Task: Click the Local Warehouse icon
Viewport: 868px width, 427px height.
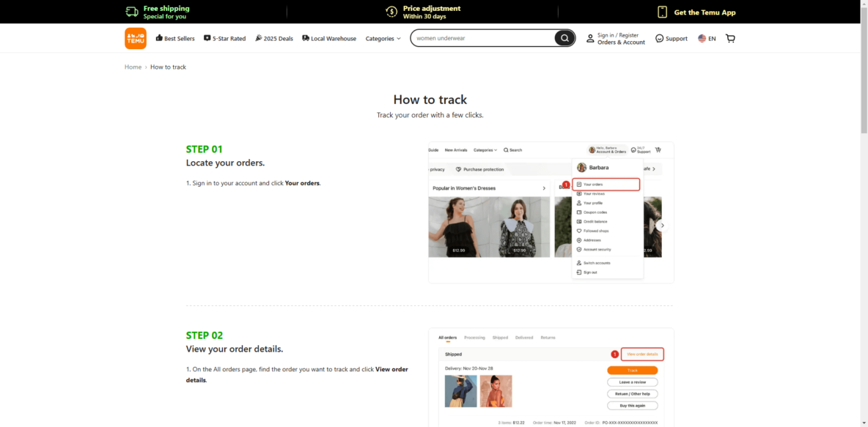Action: [x=305, y=37]
